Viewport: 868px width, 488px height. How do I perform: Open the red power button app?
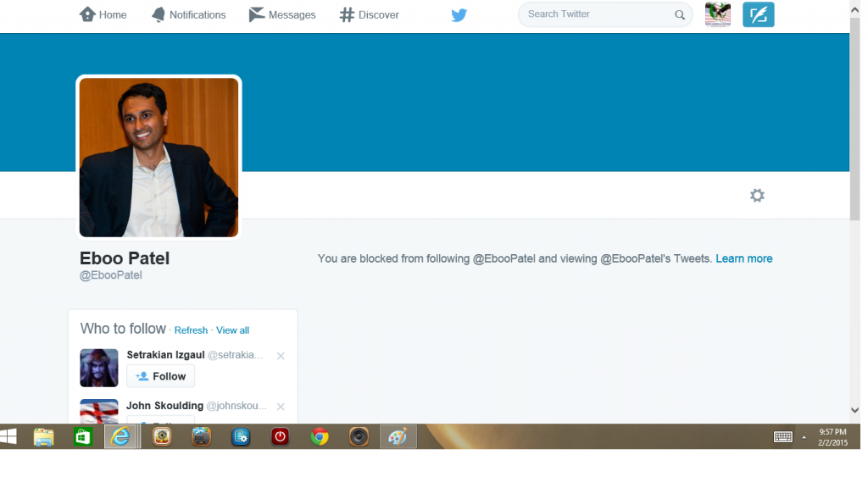coord(280,436)
